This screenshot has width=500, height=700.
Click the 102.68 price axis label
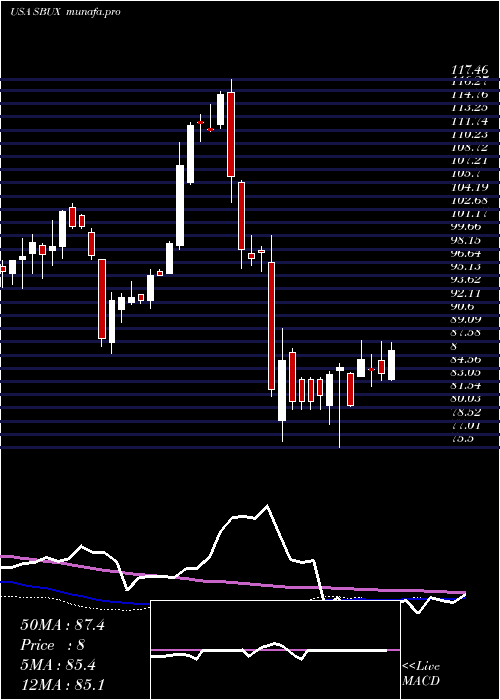click(x=470, y=200)
